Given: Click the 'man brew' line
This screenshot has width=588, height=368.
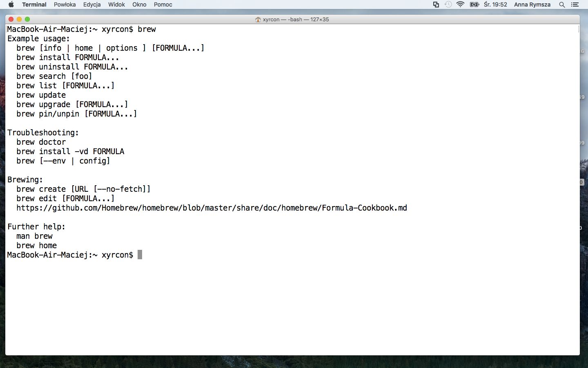Looking at the screenshot, I should tap(34, 236).
